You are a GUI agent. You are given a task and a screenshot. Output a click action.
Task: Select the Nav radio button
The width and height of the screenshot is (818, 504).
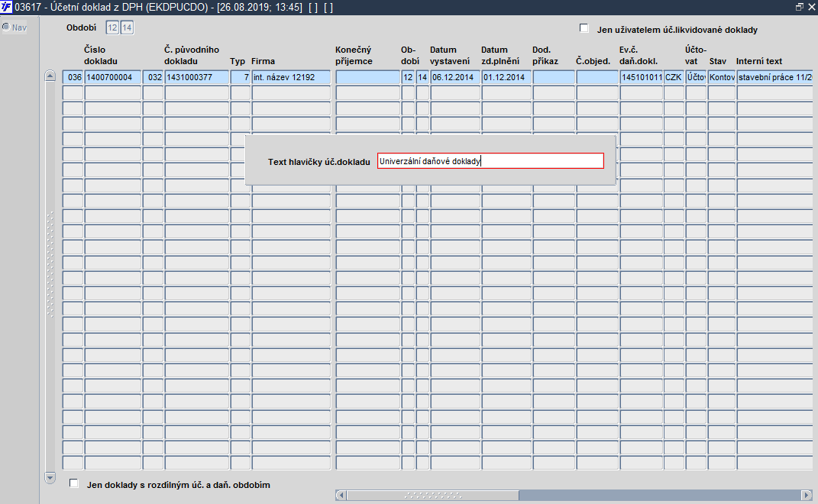(x=6, y=27)
